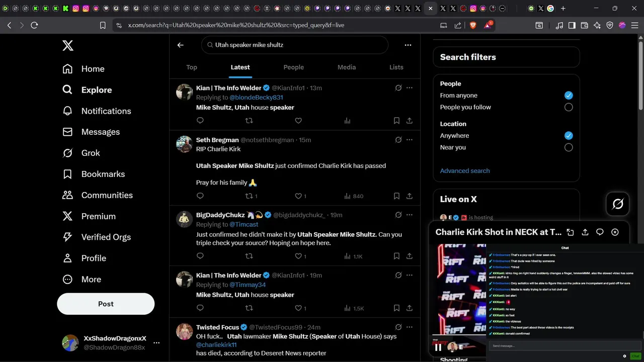Select 'Anywhere' location filter

click(569, 136)
